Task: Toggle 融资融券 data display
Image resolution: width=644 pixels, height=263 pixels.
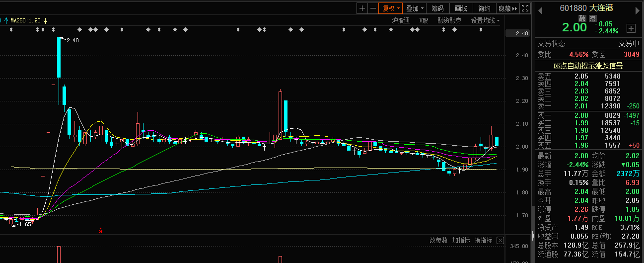Action: [x=449, y=20]
